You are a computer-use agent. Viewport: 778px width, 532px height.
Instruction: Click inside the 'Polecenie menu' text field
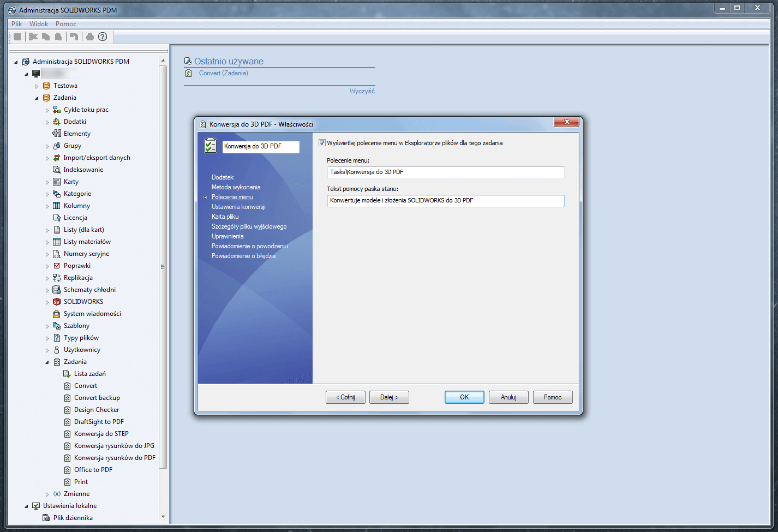point(445,172)
